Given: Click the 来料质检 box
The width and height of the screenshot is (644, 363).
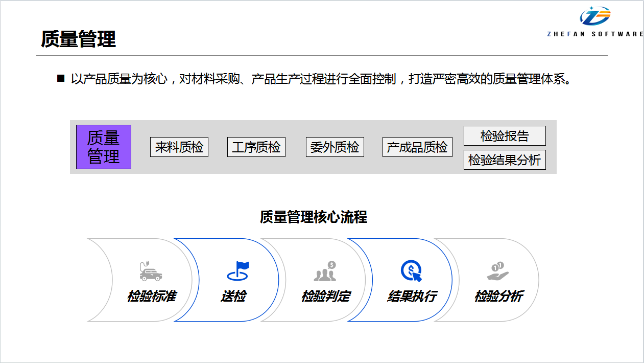Looking at the screenshot, I should coord(179,147).
